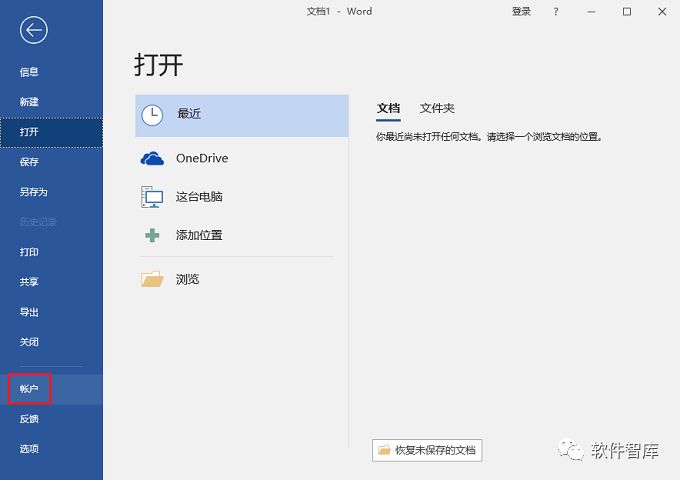Choose 另存为 in the sidebar
The image size is (680, 480).
51,192
